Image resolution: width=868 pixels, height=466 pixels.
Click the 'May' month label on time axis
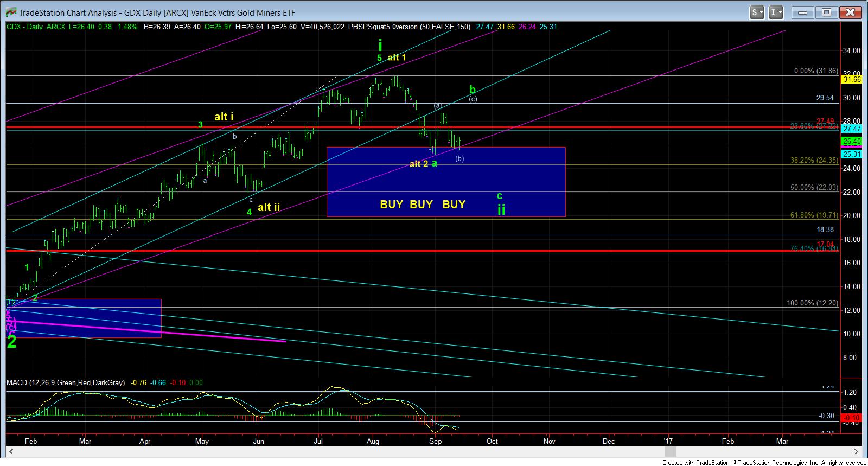coord(202,442)
